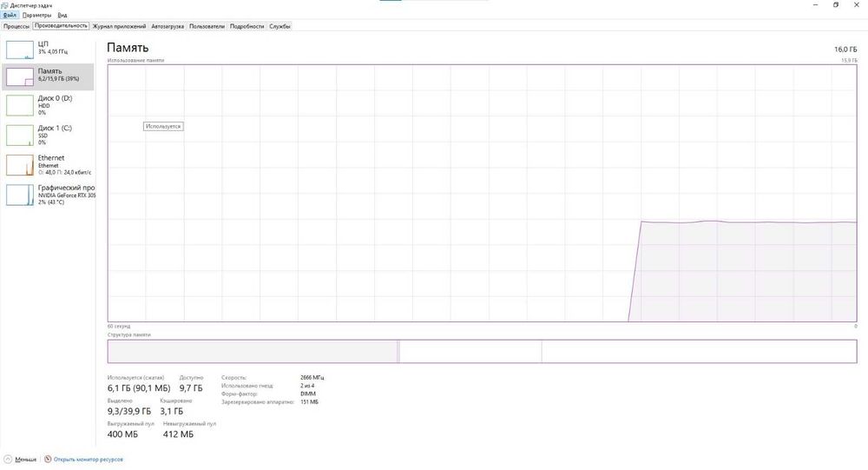
Task: Click the Память heading
Action: (128, 48)
